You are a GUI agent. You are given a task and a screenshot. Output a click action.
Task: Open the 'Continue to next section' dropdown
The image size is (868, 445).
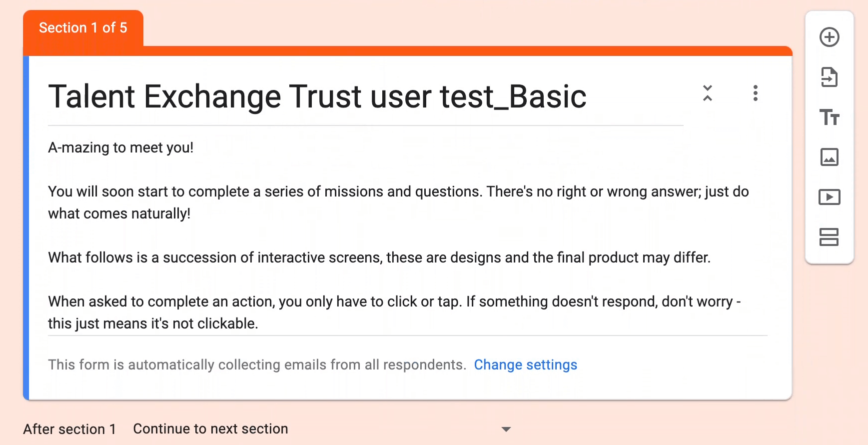[x=320, y=429]
